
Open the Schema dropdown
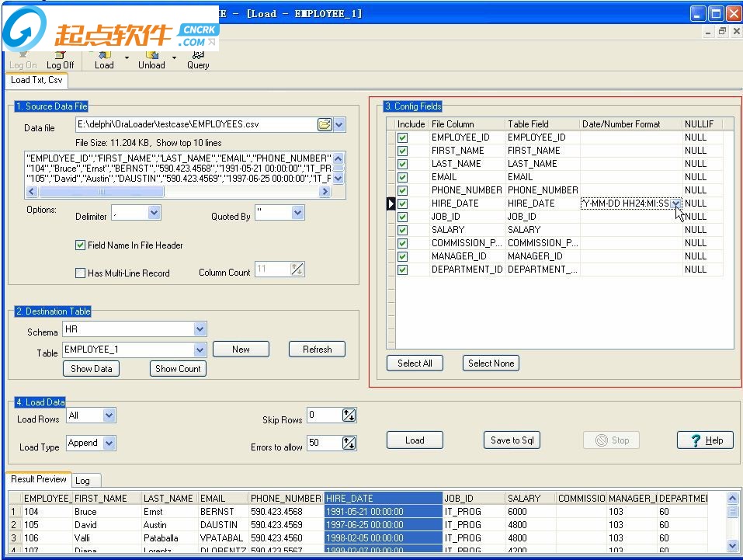(x=200, y=330)
